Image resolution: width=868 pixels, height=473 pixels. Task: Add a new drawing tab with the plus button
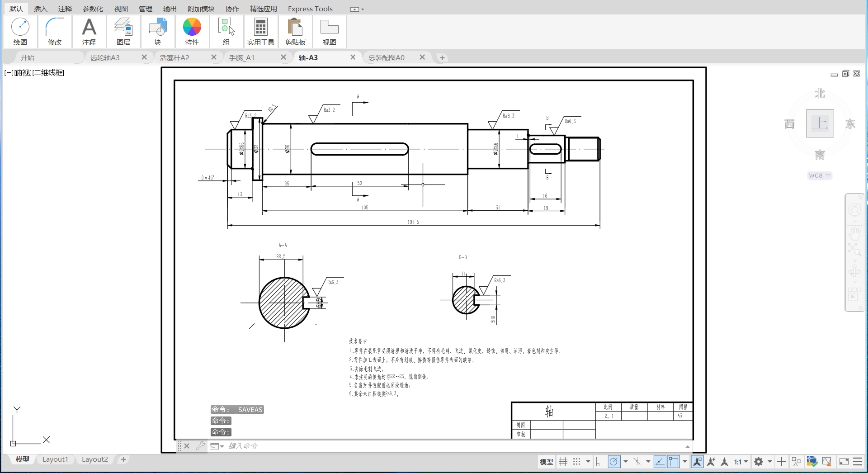(442, 57)
